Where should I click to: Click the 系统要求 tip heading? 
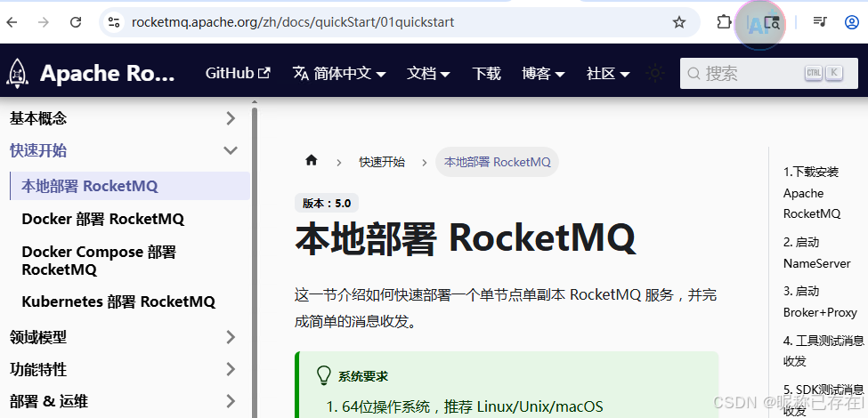click(x=363, y=376)
